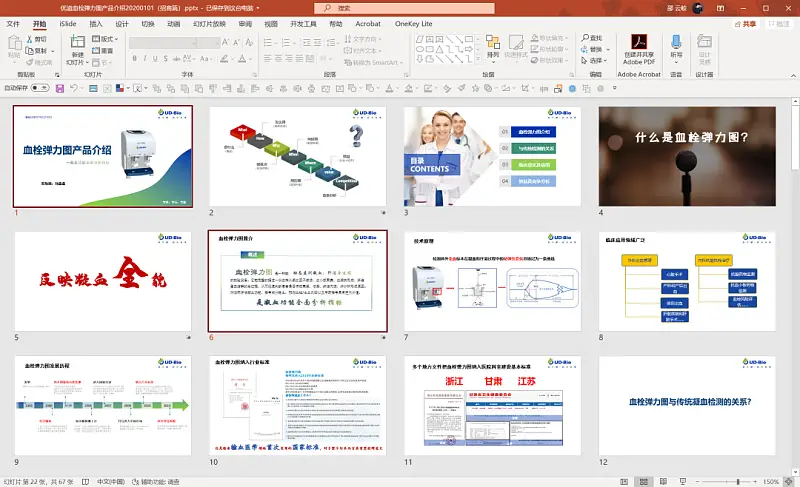Select slide 11 thumbnail with 浙江 甘肃 江苏
The height and width of the screenshot is (487, 800).
[492, 405]
